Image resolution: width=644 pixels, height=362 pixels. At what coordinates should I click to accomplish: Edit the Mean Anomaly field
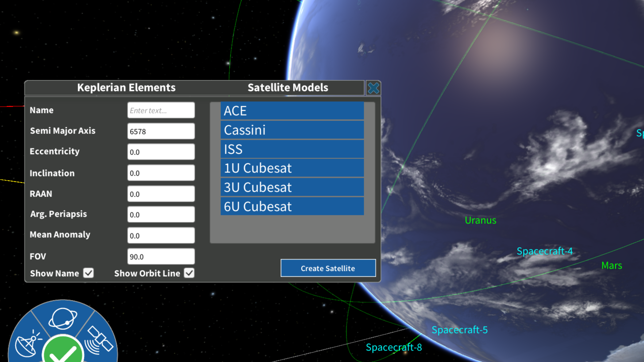coord(161,235)
